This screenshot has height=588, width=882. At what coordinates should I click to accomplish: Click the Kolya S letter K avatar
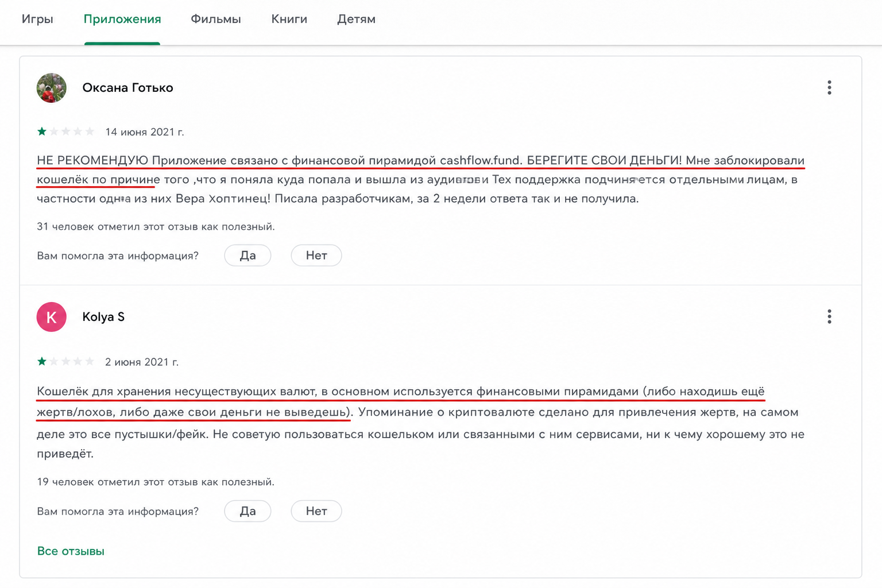click(52, 317)
